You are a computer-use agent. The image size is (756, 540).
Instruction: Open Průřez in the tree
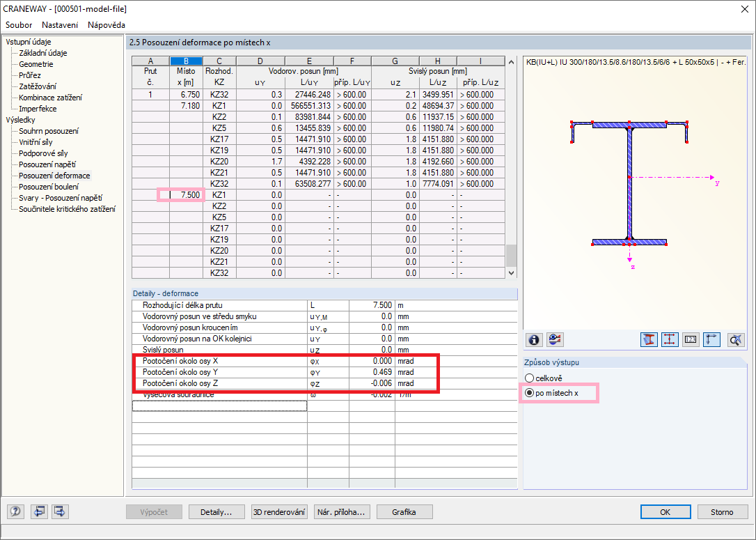click(x=30, y=75)
